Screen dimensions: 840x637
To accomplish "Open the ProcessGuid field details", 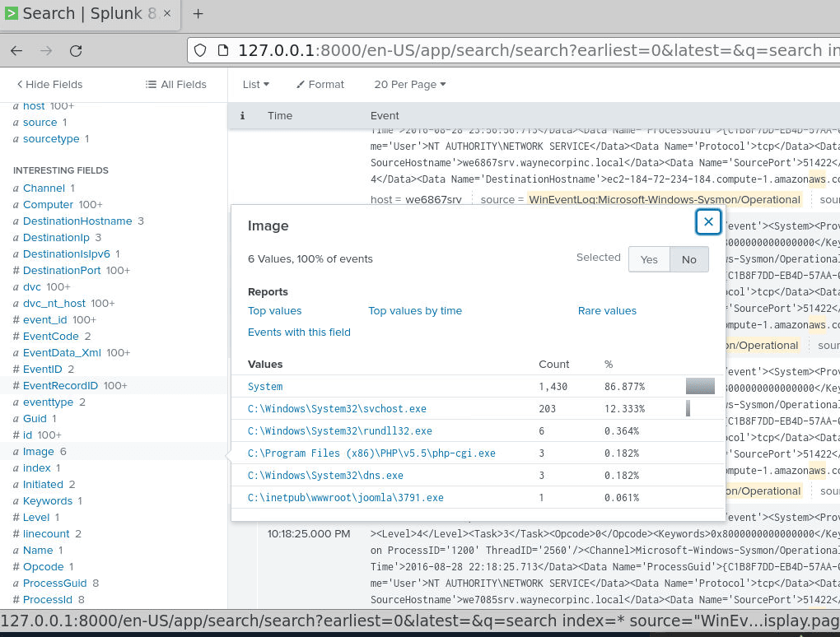I will [x=54, y=584].
